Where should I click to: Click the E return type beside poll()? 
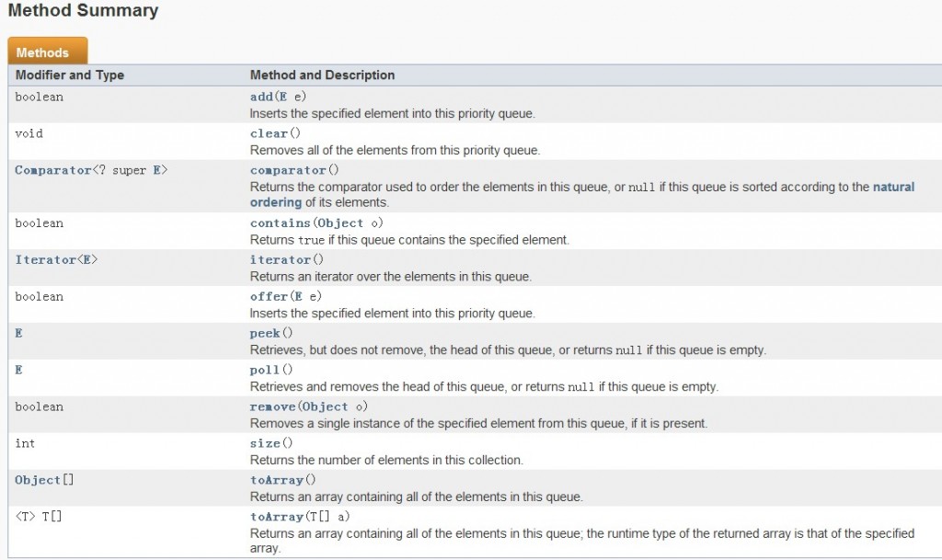click(19, 371)
